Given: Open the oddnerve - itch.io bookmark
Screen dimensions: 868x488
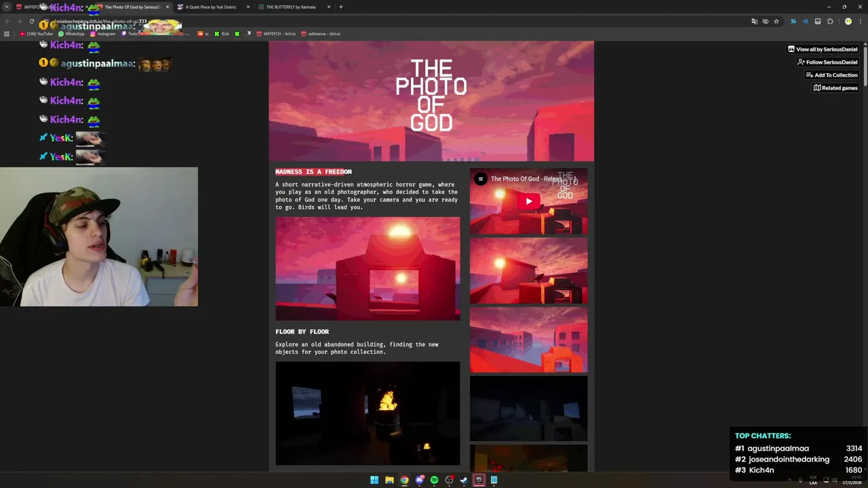Looking at the screenshot, I should tap(321, 33).
